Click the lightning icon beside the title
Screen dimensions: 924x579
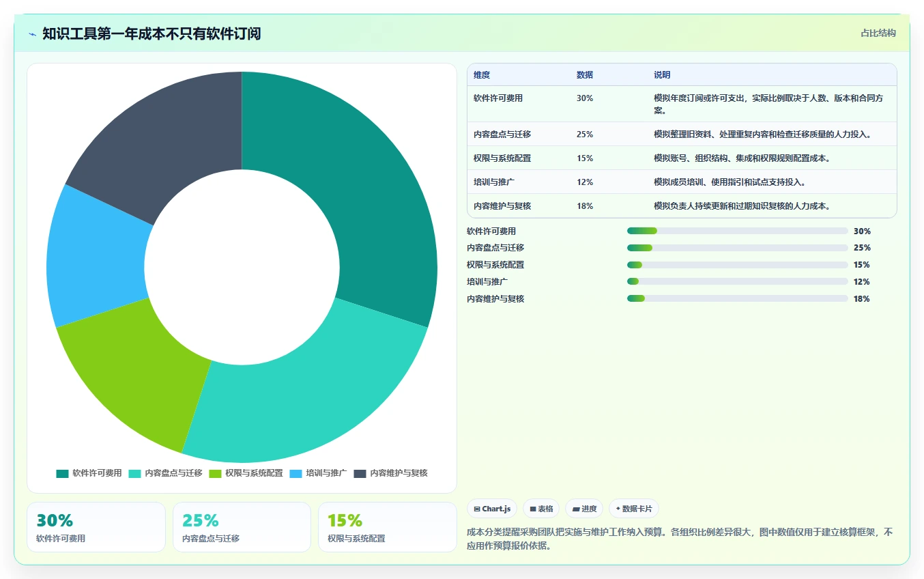point(32,34)
